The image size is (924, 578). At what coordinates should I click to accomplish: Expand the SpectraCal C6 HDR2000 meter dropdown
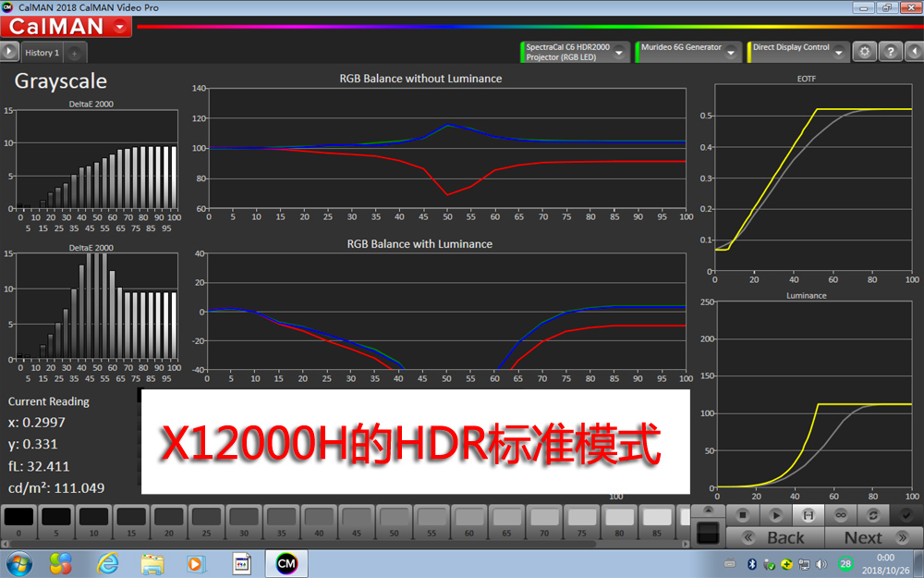[620, 53]
